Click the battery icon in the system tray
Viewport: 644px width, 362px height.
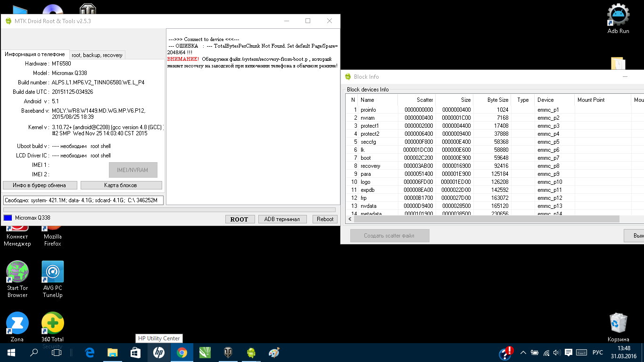[x=535, y=353]
